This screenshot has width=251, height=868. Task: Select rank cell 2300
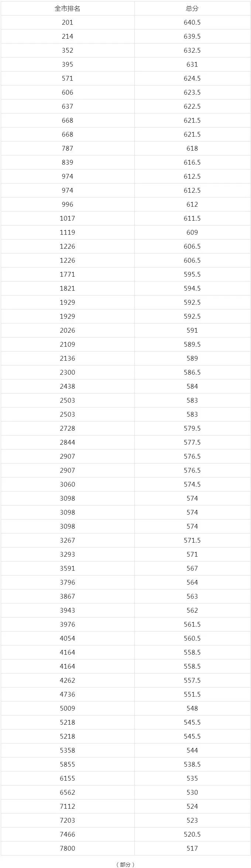tap(68, 372)
